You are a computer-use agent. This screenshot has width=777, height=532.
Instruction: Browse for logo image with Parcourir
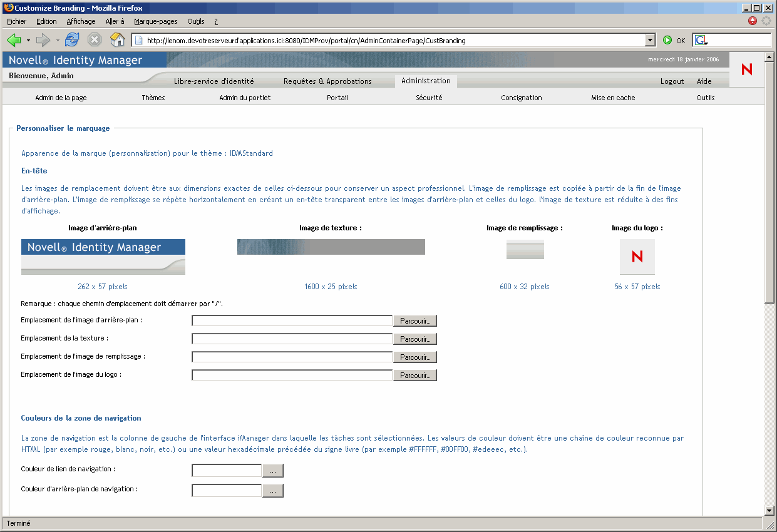415,375
